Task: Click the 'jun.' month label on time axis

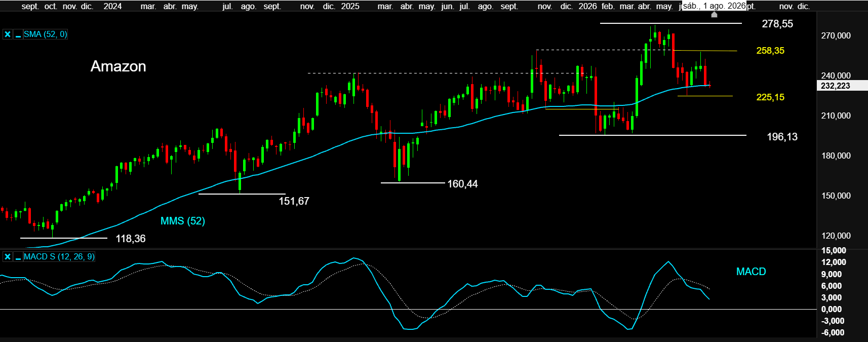Action: tap(447, 6)
